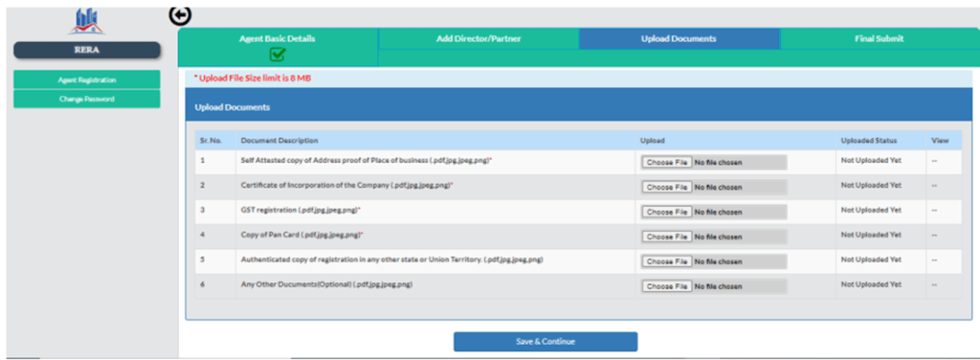Choose file for GST registration

click(667, 212)
